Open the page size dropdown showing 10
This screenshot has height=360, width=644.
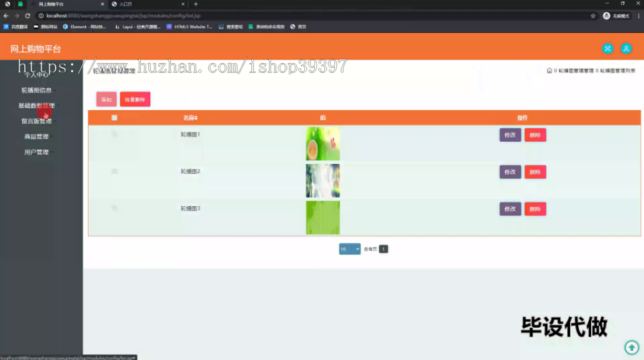point(349,249)
